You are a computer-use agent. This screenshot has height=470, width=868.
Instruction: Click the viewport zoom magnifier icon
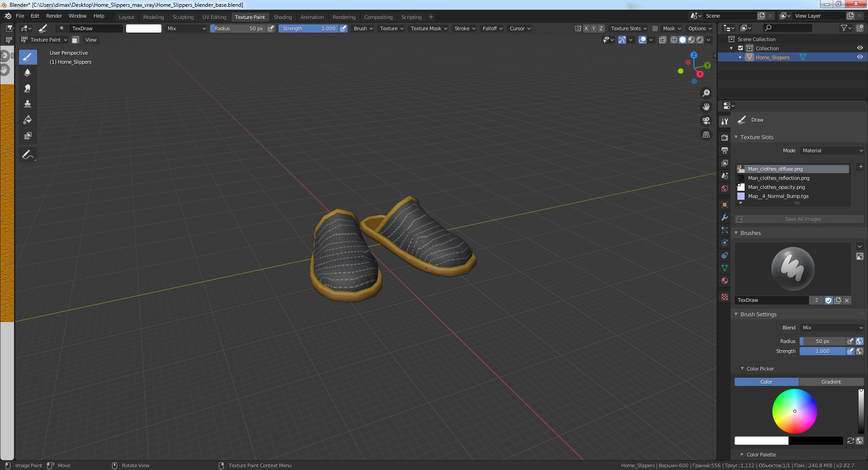[x=706, y=93]
